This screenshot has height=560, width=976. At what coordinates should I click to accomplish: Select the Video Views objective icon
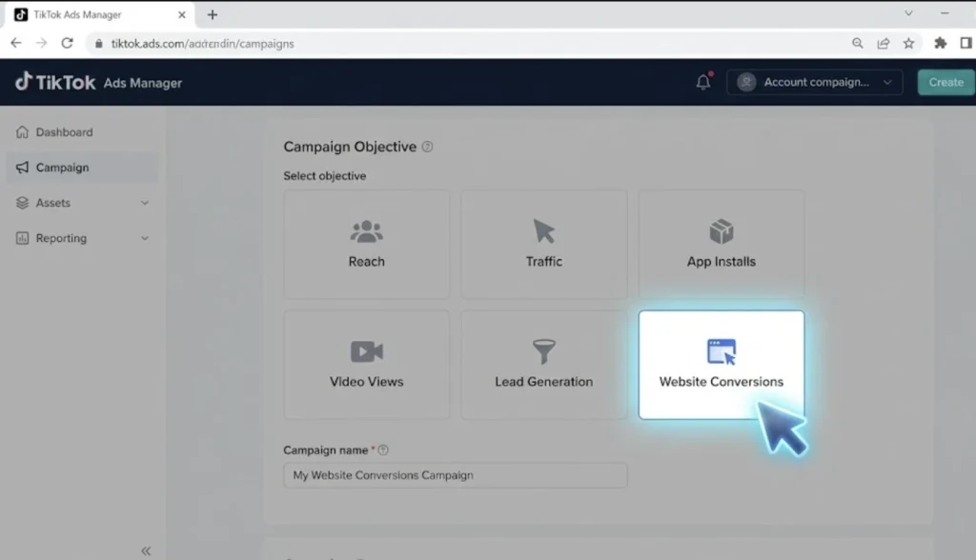click(x=366, y=350)
